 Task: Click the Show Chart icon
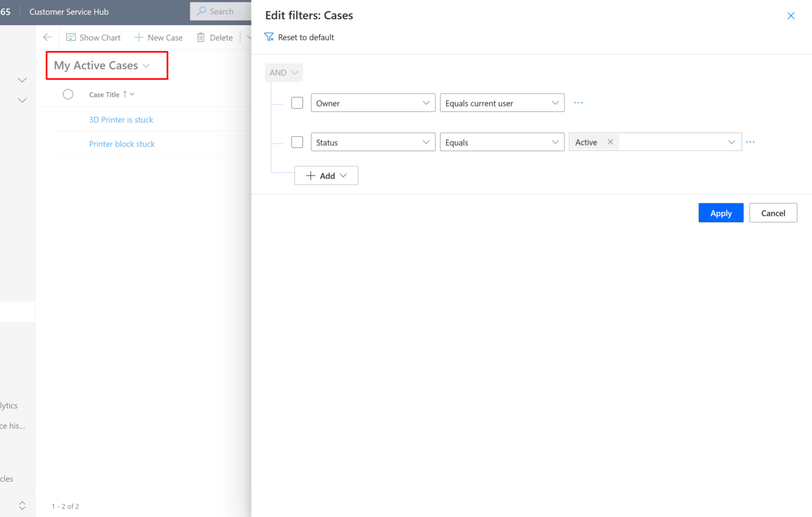(x=71, y=37)
